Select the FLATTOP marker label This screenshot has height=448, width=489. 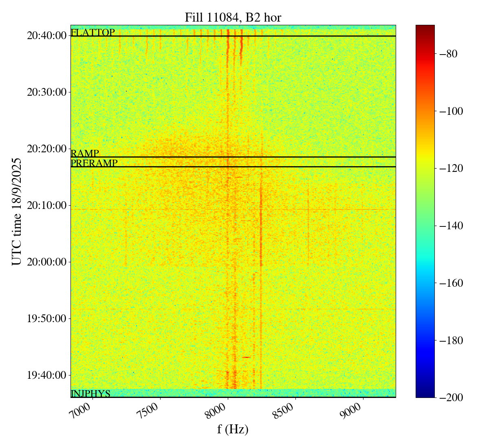pos(93,33)
